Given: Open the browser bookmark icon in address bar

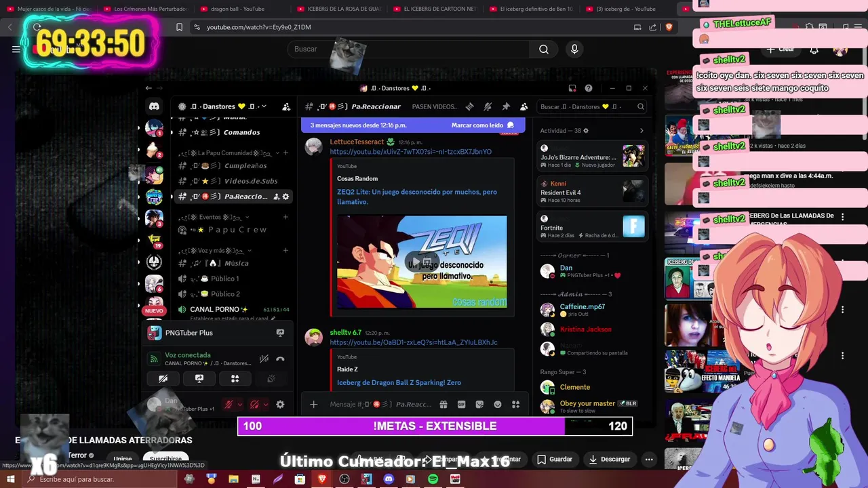Looking at the screenshot, I should 179,27.
